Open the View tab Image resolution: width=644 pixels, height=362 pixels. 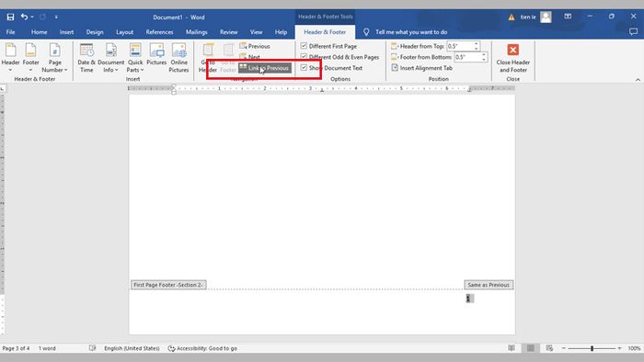click(256, 32)
